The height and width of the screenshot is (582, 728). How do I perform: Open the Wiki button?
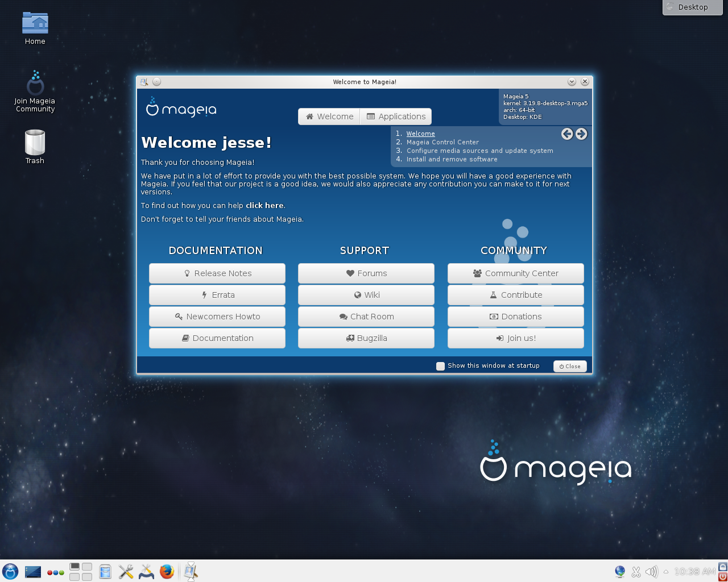tap(366, 295)
